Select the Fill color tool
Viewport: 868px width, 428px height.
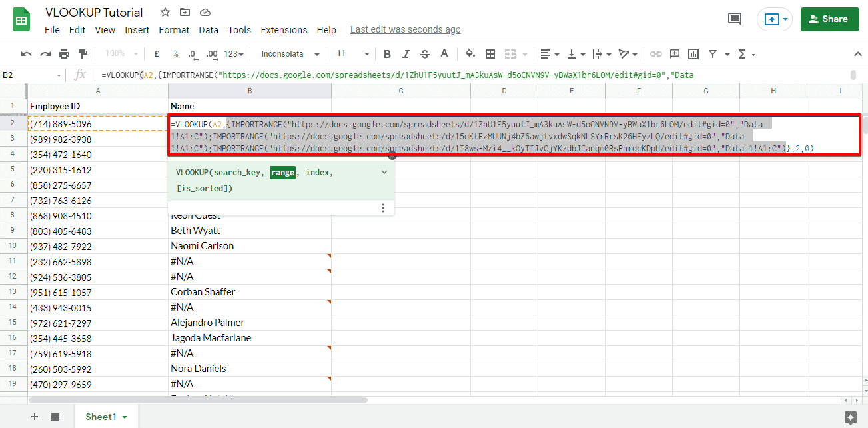[469, 53]
